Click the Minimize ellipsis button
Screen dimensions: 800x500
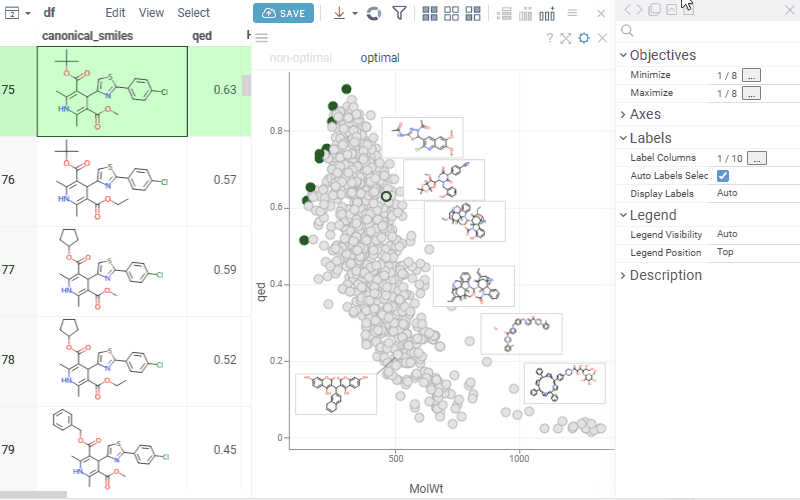751,75
